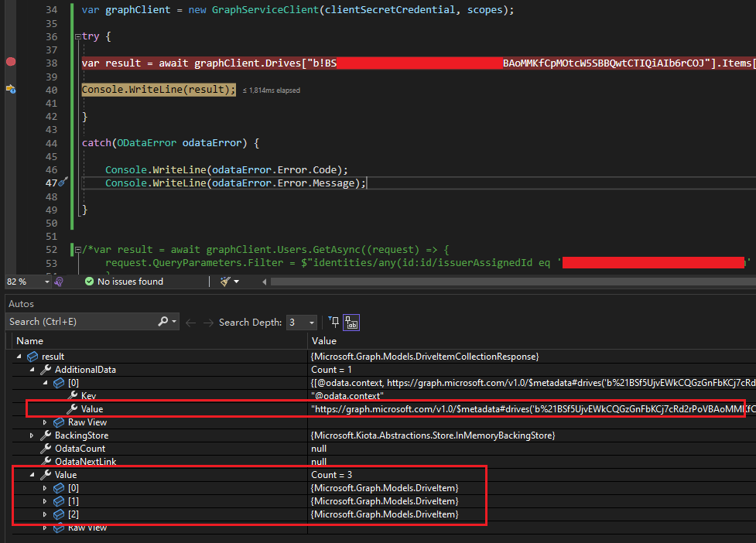Click the Name column header
The image size is (756, 543).
(29, 340)
